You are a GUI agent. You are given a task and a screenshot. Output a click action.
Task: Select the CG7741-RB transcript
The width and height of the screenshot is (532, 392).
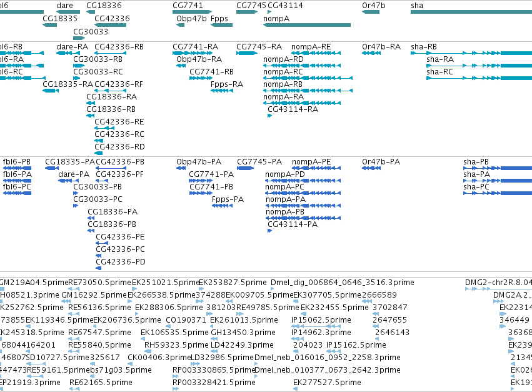click(201, 78)
